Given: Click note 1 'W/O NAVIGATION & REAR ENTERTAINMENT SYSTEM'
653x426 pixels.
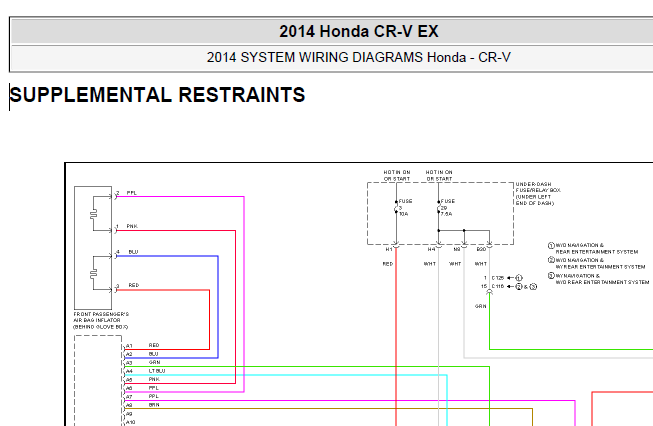Looking at the screenshot, I should tap(596, 249).
